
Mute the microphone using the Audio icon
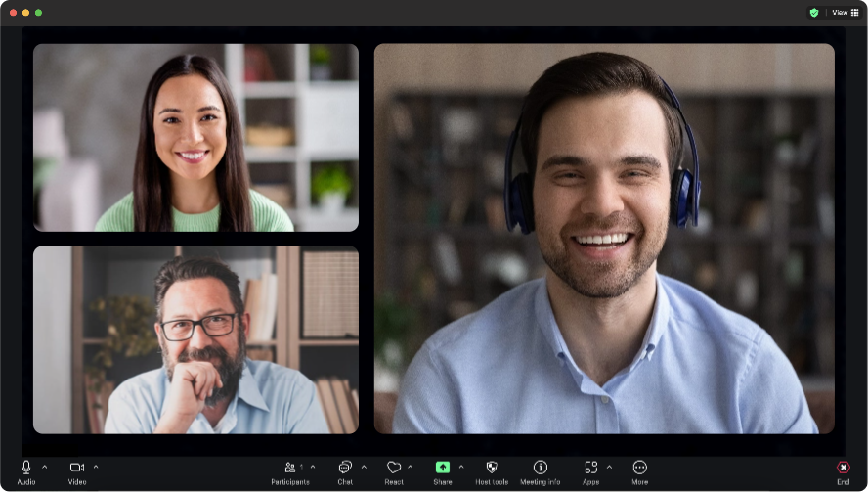pos(26,468)
